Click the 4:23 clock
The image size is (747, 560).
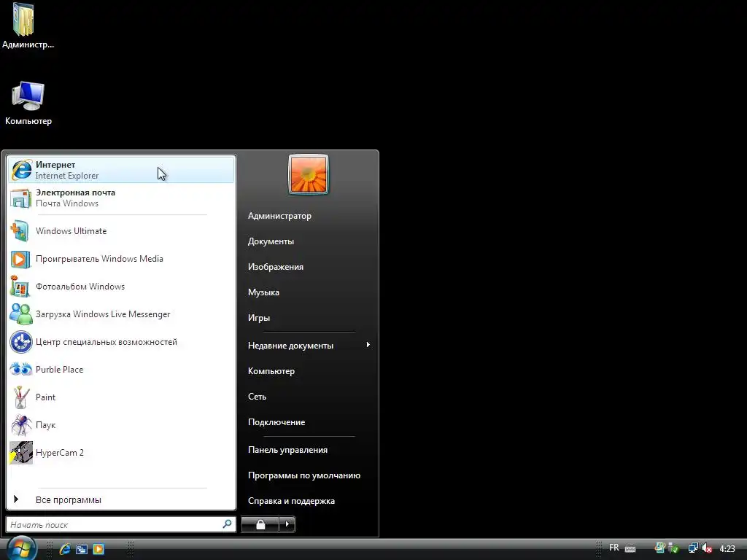727,549
